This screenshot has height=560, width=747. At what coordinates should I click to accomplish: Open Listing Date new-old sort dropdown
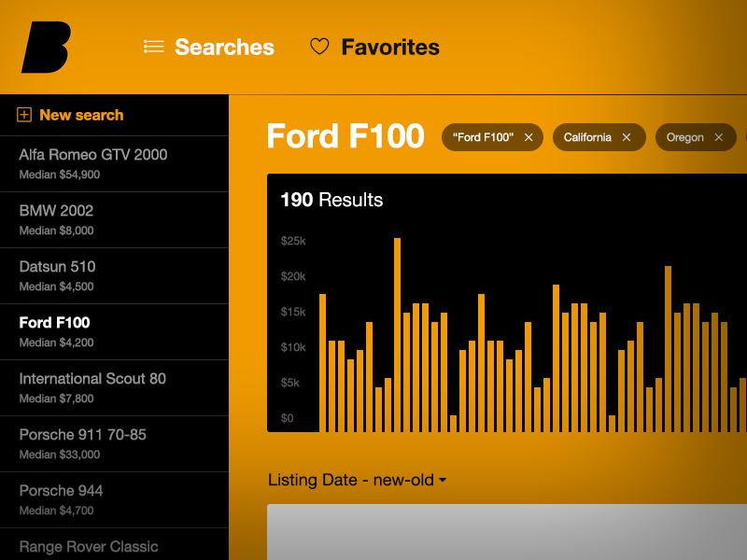click(x=357, y=480)
